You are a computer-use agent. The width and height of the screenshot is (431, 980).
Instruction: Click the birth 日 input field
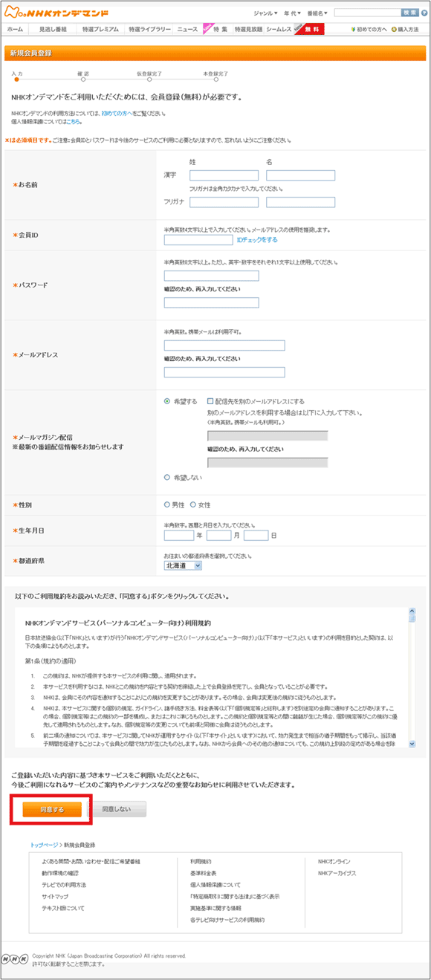point(256,535)
